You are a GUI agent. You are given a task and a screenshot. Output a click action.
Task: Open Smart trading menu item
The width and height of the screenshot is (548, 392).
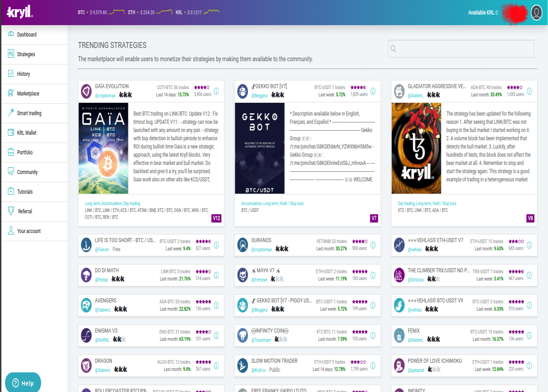[x=34, y=113]
